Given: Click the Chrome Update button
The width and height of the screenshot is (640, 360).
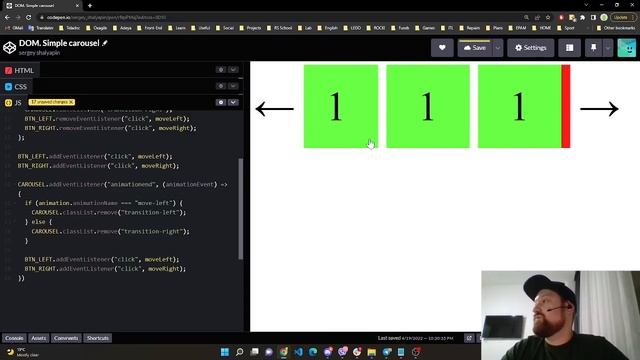Looking at the screenshot, I should [x=622, y=17].
